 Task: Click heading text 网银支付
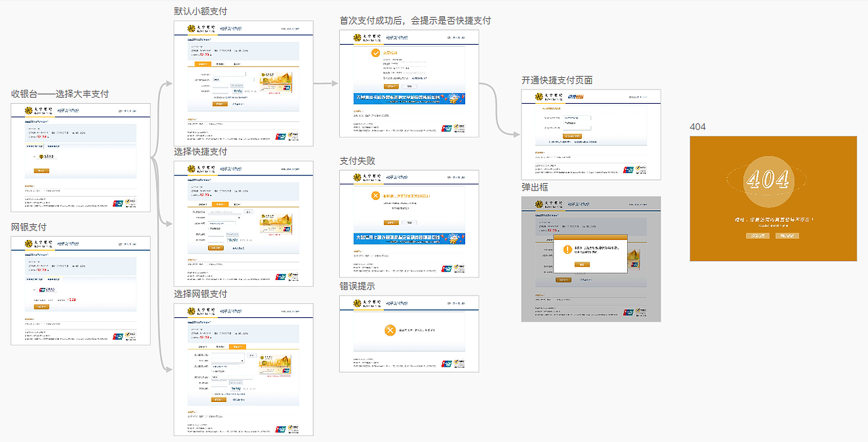(x=28, y=226)
